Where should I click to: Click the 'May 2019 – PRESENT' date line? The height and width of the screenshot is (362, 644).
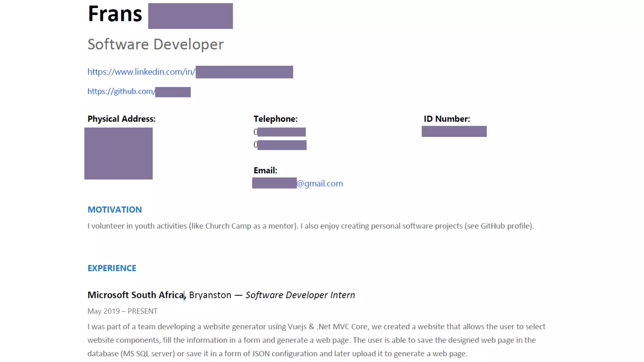(x=122, y=311)
